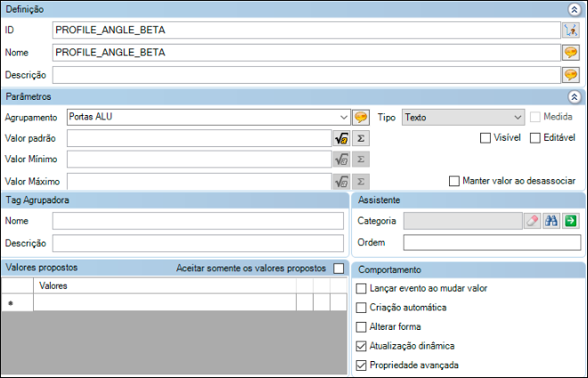Enable the Editável checkbox
Screen dimensions: 588x378
point(535,138)
